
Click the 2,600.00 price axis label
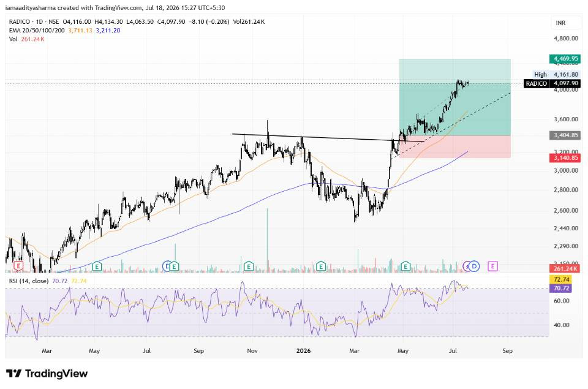pyautogui.click(x=566, y=211)
